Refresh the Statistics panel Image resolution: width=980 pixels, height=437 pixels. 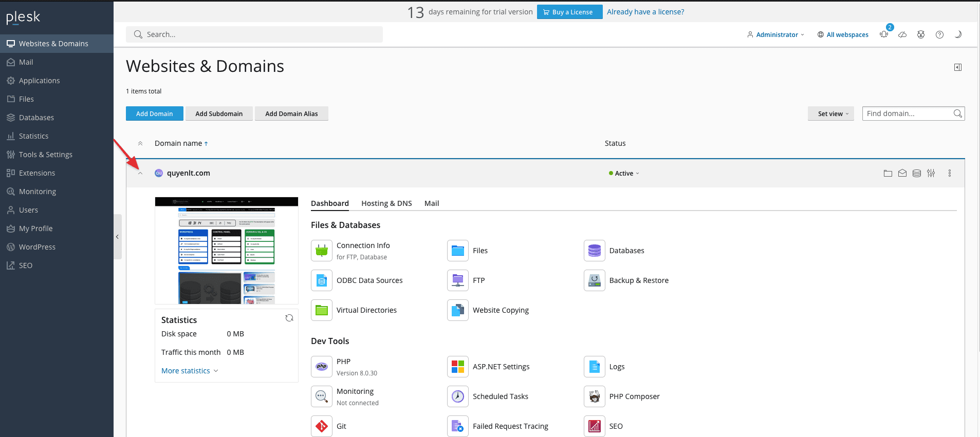coord(289,318)
